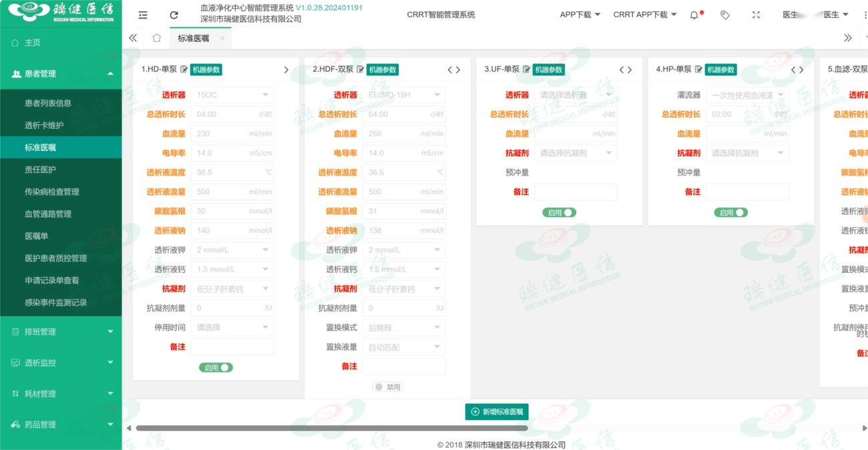Click the horizontal scrollbar thumb
The width and height of the screenshot is (868, 450).
click(x=332, y=428)
